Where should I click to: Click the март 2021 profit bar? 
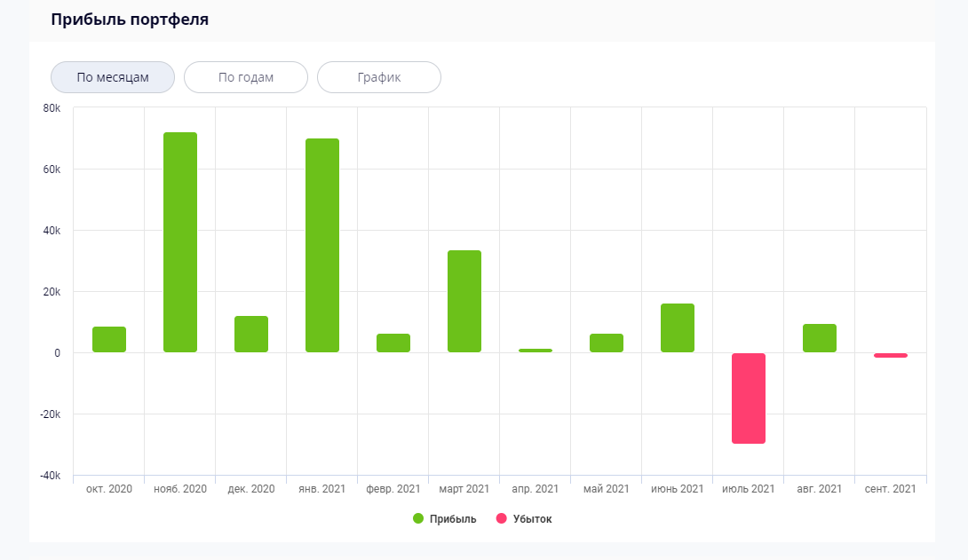coord(464,301)
